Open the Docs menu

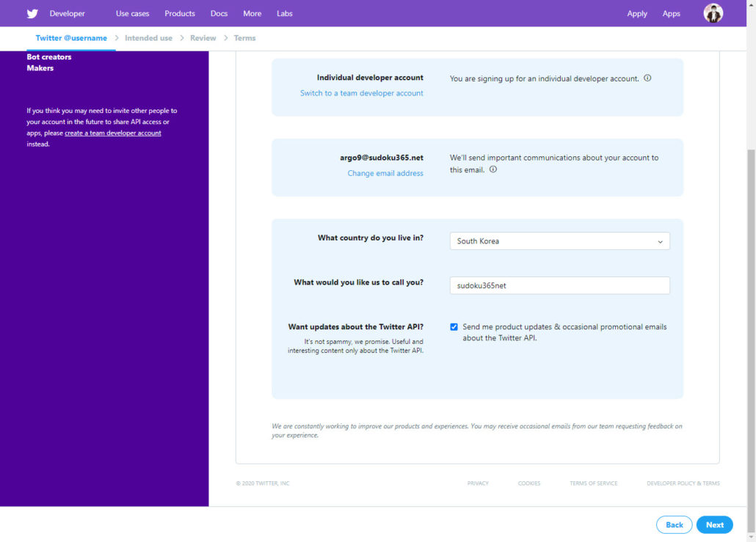pyautogui.click(x=219, y=13)
